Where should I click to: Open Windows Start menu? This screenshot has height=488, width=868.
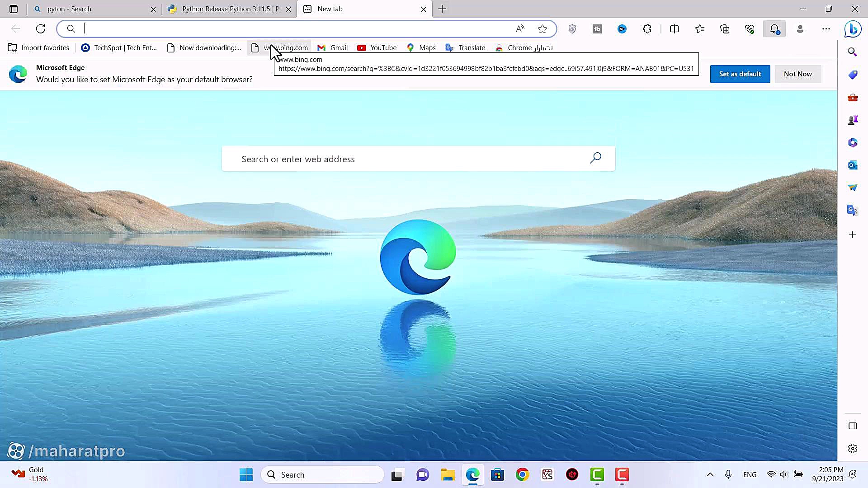[246, 475]
